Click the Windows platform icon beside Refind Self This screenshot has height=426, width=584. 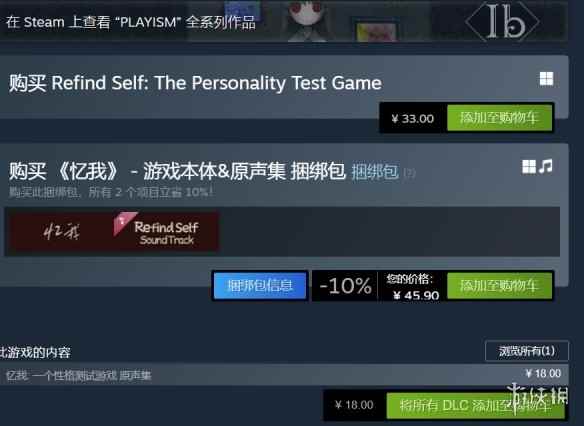[x=546, y=79]
